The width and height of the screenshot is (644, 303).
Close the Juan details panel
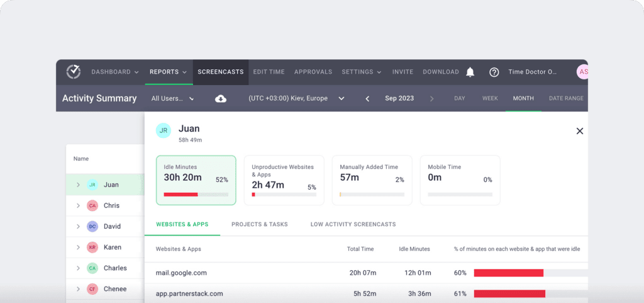[x=579, y=131]
